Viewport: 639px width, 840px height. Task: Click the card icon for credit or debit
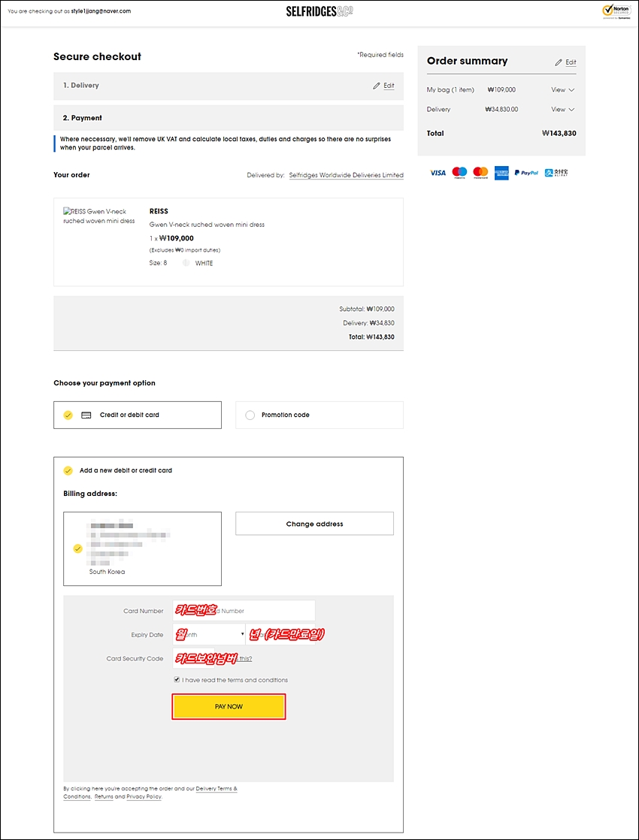pyautogui.click(x=86, y=415)
